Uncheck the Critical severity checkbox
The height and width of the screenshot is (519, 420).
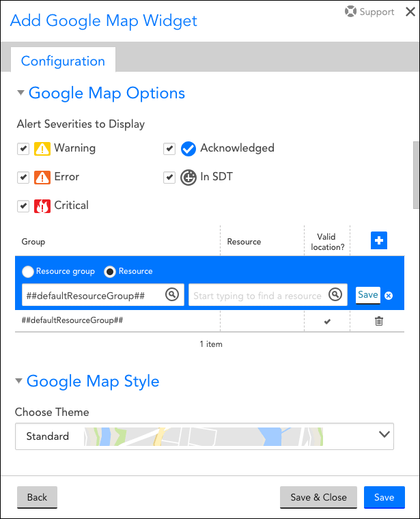[x=23, y=206]
